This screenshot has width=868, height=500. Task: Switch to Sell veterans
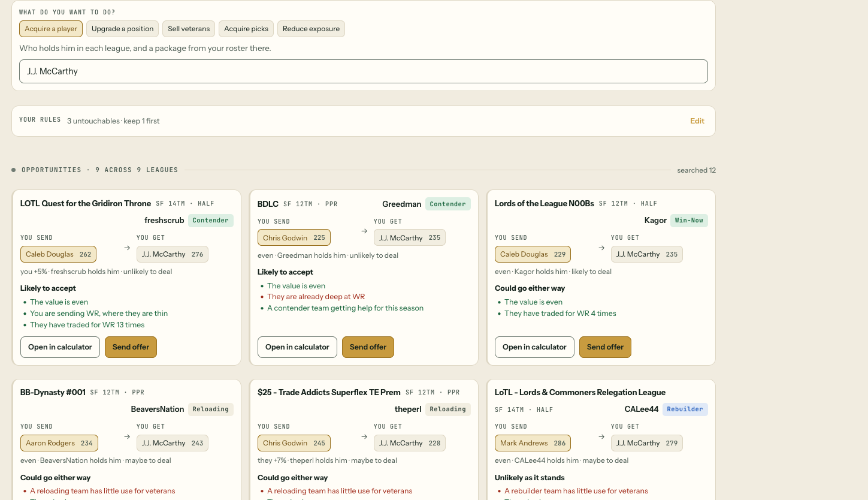point(189,29)
